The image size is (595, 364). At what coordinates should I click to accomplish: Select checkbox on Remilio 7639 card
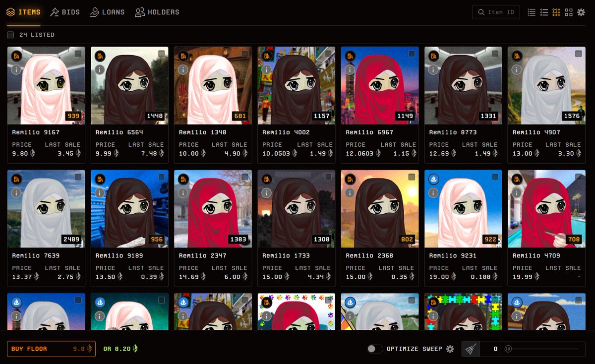(78, 177)
